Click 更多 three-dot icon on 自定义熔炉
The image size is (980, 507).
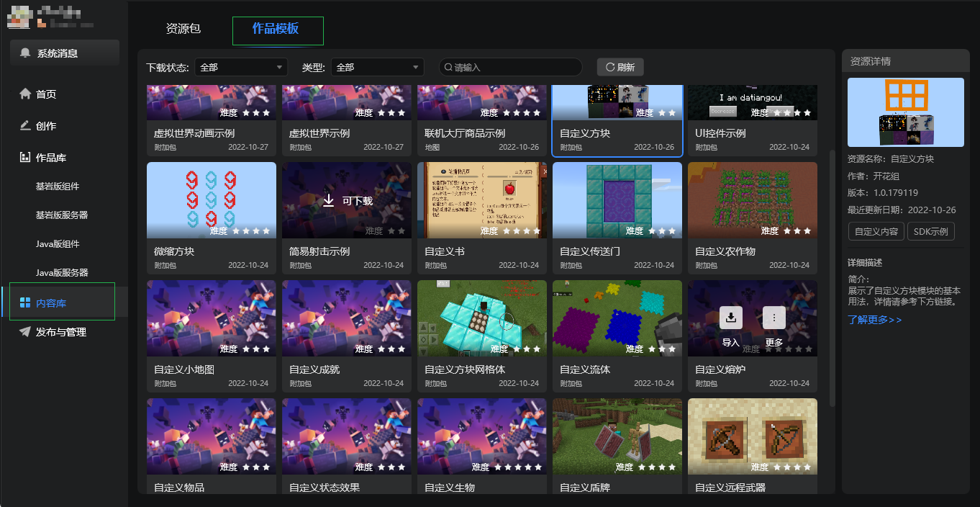[x=773, y=317]
